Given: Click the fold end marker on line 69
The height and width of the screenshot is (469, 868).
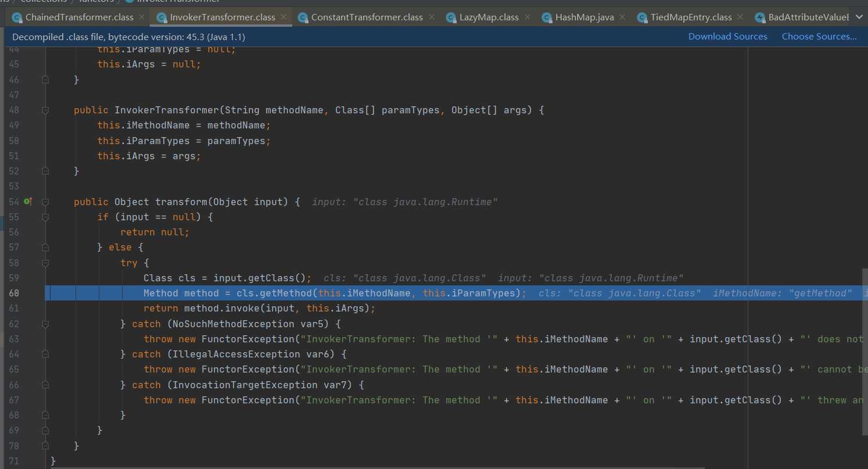Looking at the screenshot, I should click(45, 431).
